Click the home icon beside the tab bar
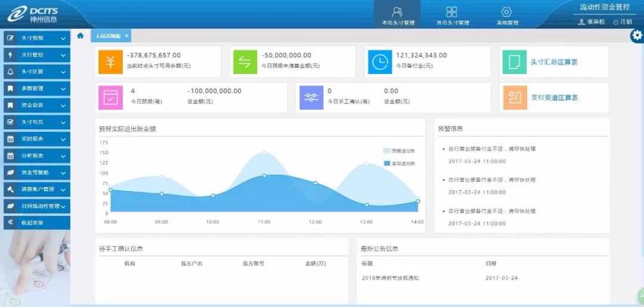 80,36
